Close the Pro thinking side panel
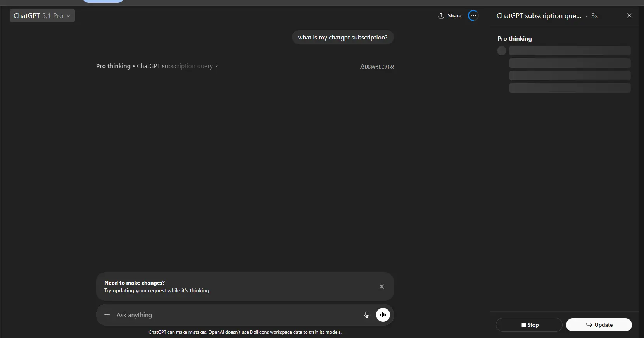Image resolution: width=644 pixels, height=338 pixels. click(629, 16)
